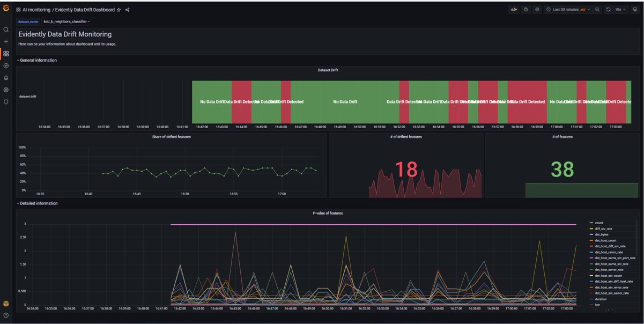Screen dimensions: 644x324
Task: Open the user profile avatar in sidebar
Action: [6, 304]
